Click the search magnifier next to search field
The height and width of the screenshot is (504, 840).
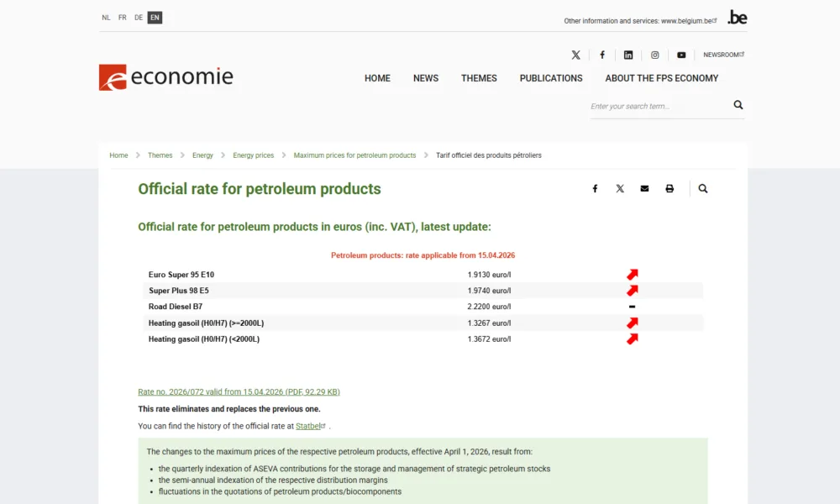(x=738, y=105)
